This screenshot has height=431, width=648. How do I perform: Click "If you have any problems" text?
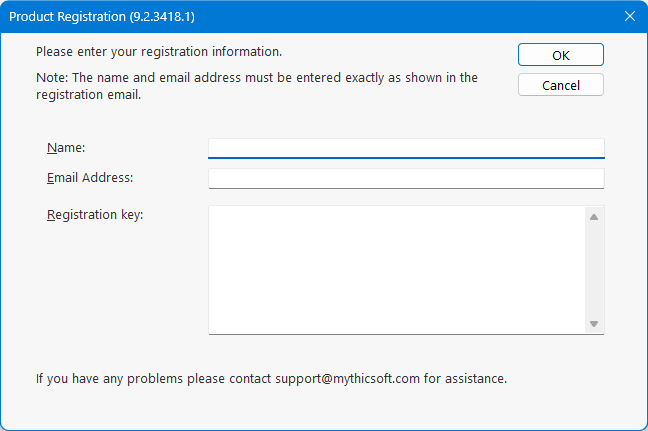pyautogui.click(x=105, y=379)
